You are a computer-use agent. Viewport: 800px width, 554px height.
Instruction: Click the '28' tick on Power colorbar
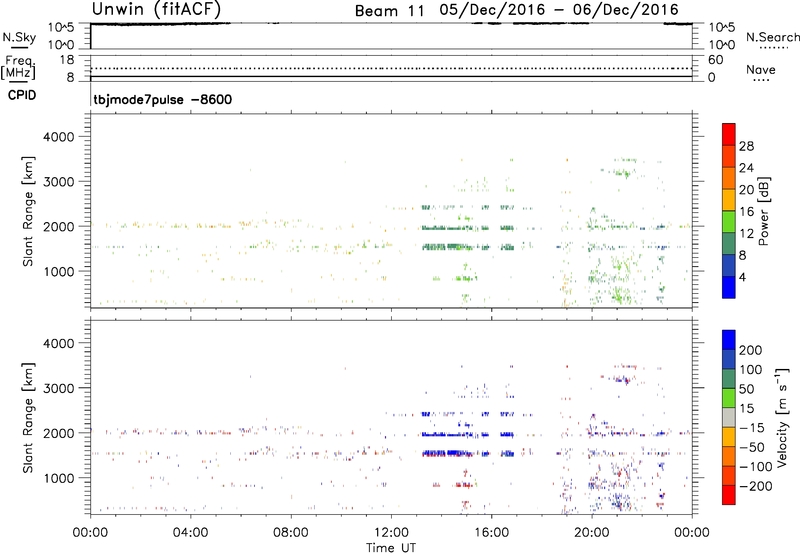pos(746,146)
